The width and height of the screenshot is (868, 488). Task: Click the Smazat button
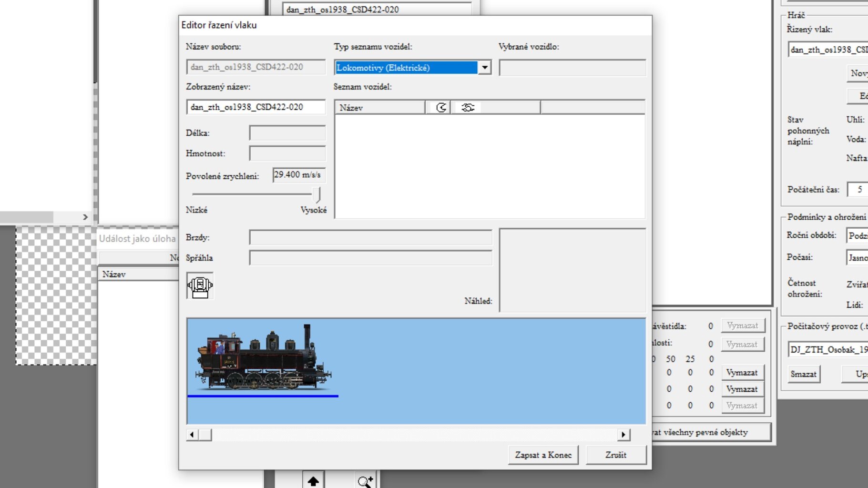803,374
